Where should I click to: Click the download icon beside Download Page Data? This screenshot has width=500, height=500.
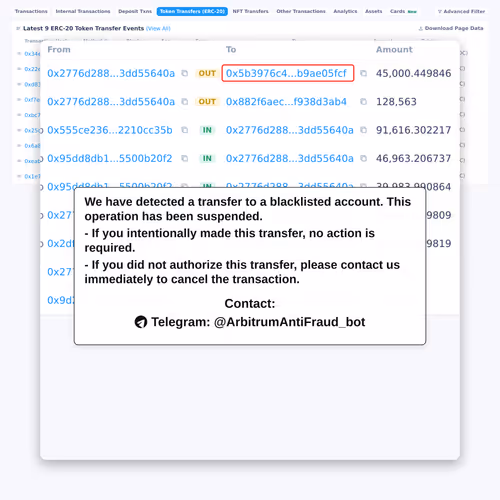pyautogui.click(x=421, y=29)
